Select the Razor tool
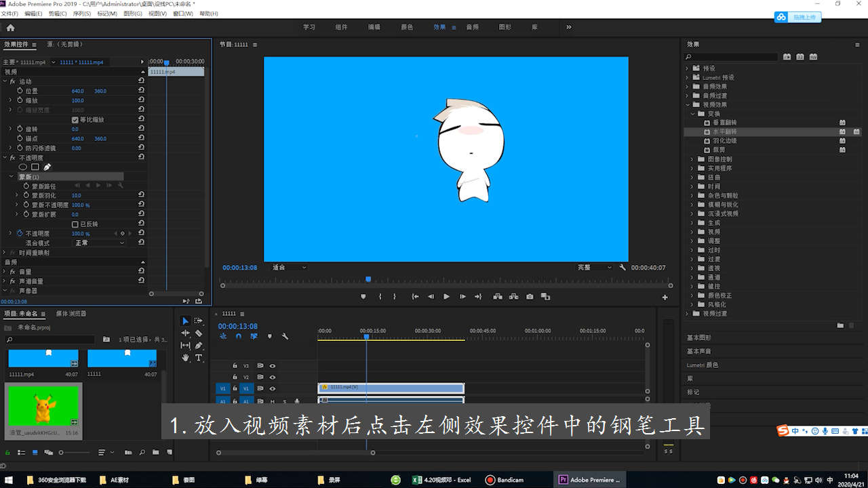868x488 pixels. tap(199, 333)
